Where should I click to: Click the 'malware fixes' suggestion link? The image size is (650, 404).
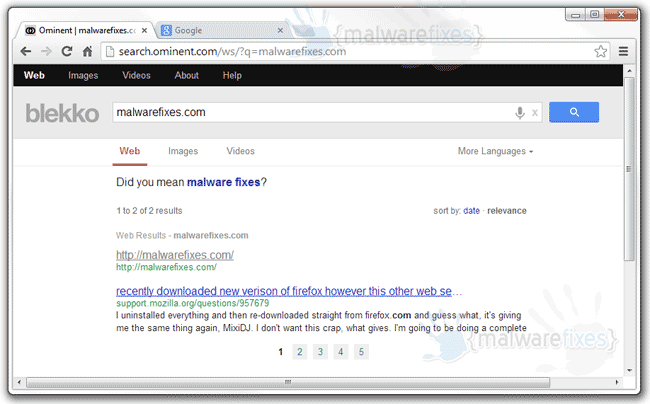coord(223,182)
